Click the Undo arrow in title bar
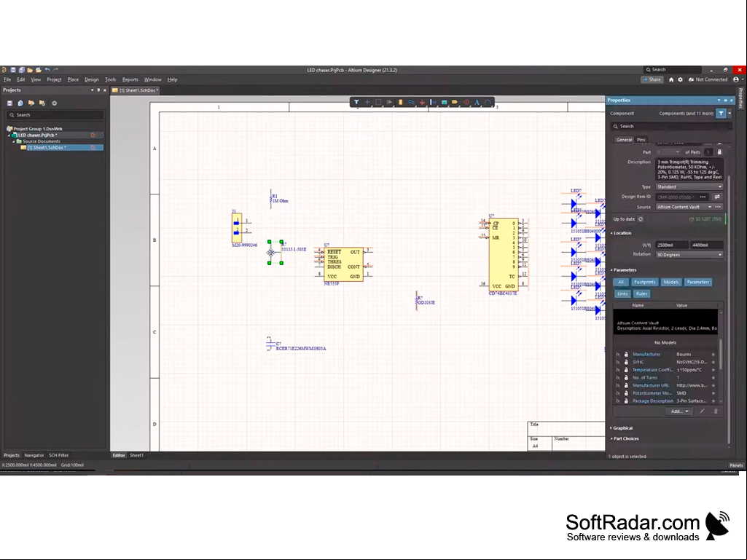Screen dimensions: 747x560 [47, 69]
